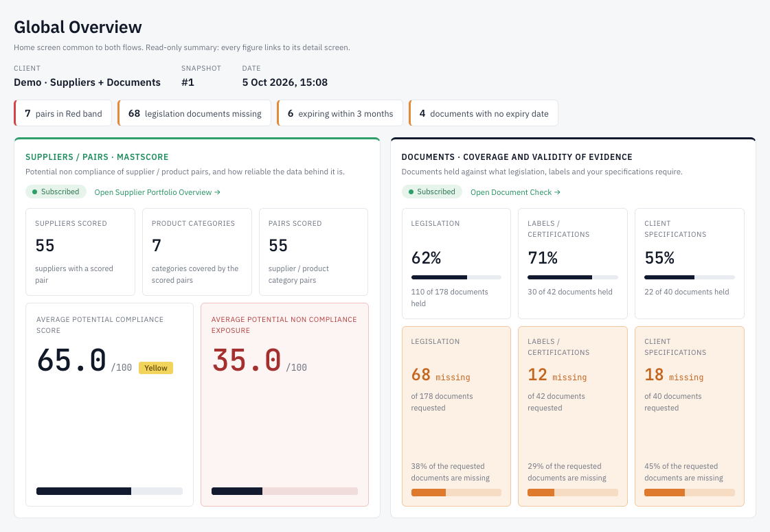Click '45% of the requested documents are missing'
The height and width of the screenshot is (532, 770).
pyautogui.click(x=683, y=472)
